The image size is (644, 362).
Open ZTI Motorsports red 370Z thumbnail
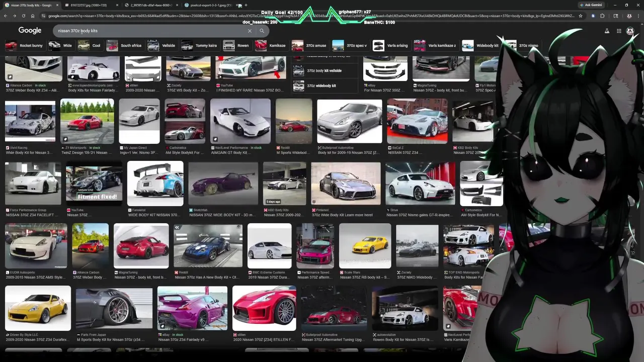(87, 122)
